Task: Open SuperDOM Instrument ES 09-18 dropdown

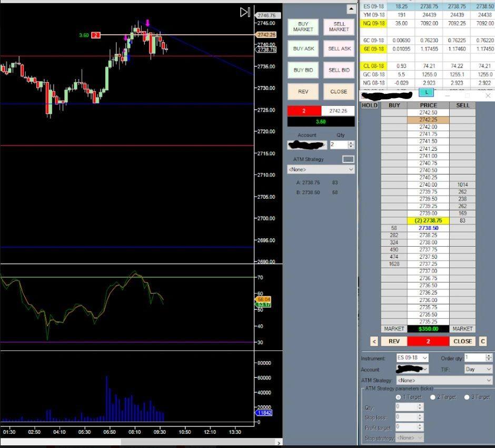Action: (412, 358)
